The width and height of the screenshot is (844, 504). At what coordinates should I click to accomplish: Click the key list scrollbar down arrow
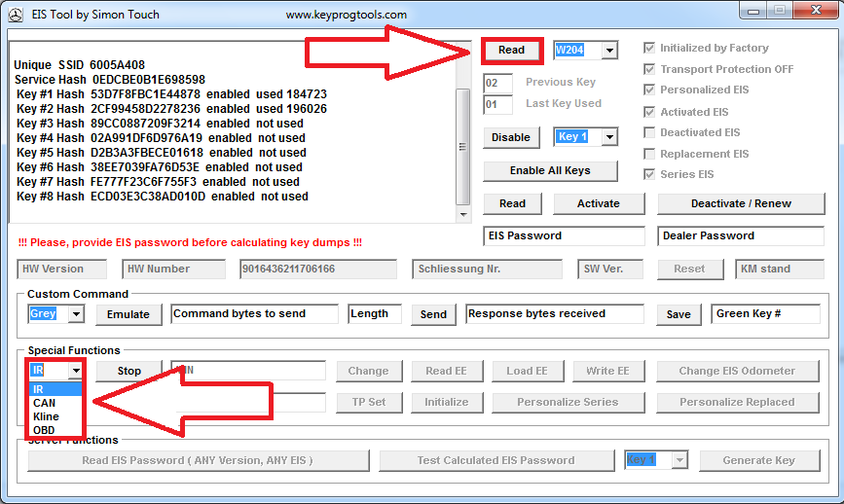tap(463, 215)
